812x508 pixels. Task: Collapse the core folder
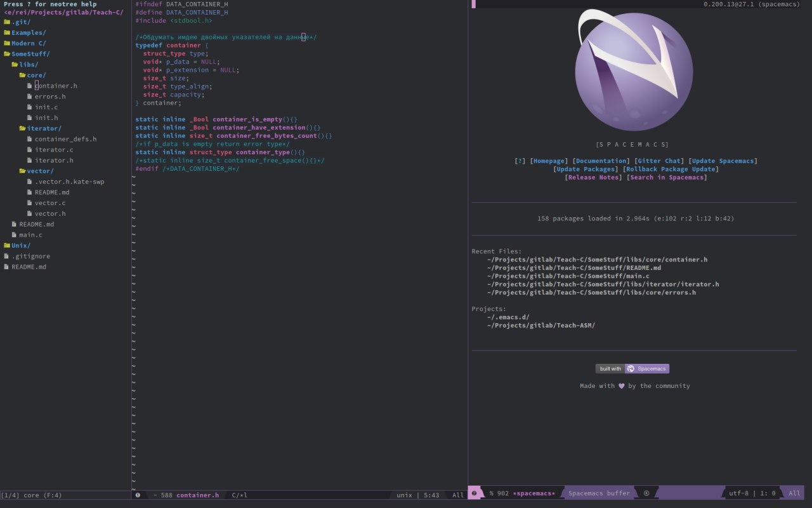32,76
